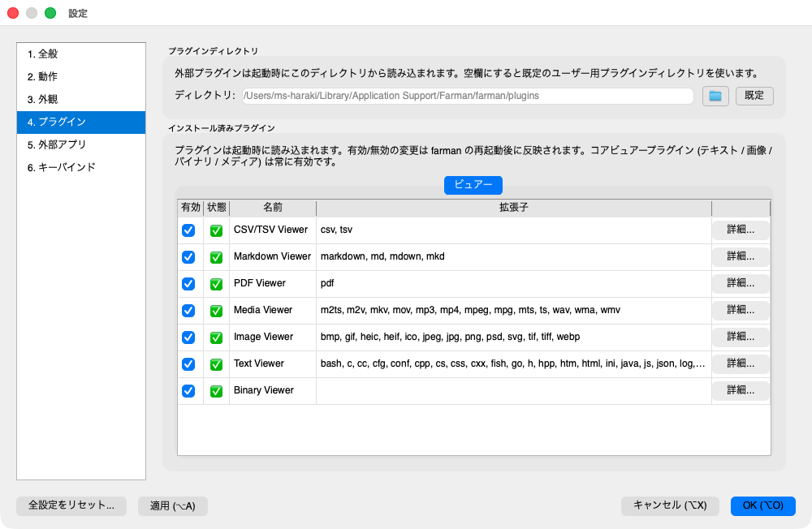Click Text Viewer green status icon
The image size is (812, 529).
(217, 364)
